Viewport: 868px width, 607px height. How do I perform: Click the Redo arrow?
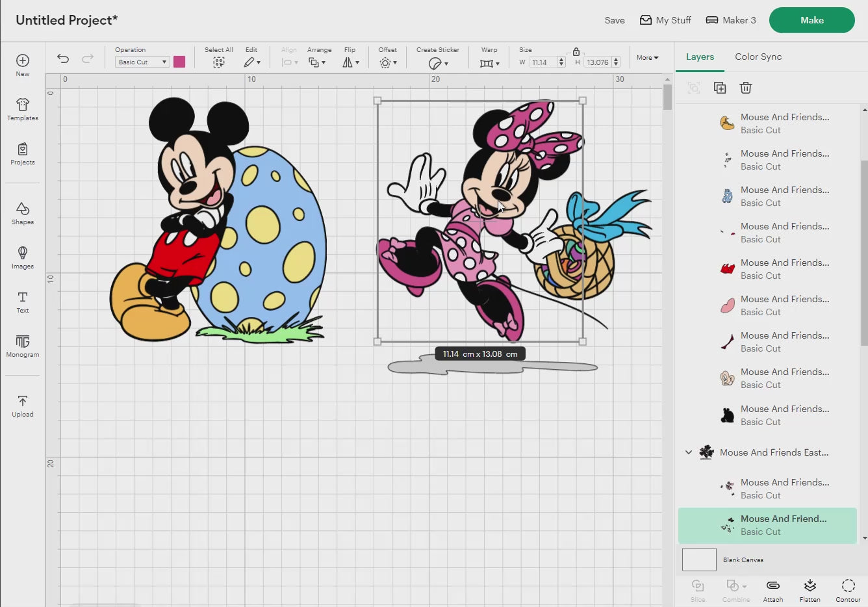(87, 58)
